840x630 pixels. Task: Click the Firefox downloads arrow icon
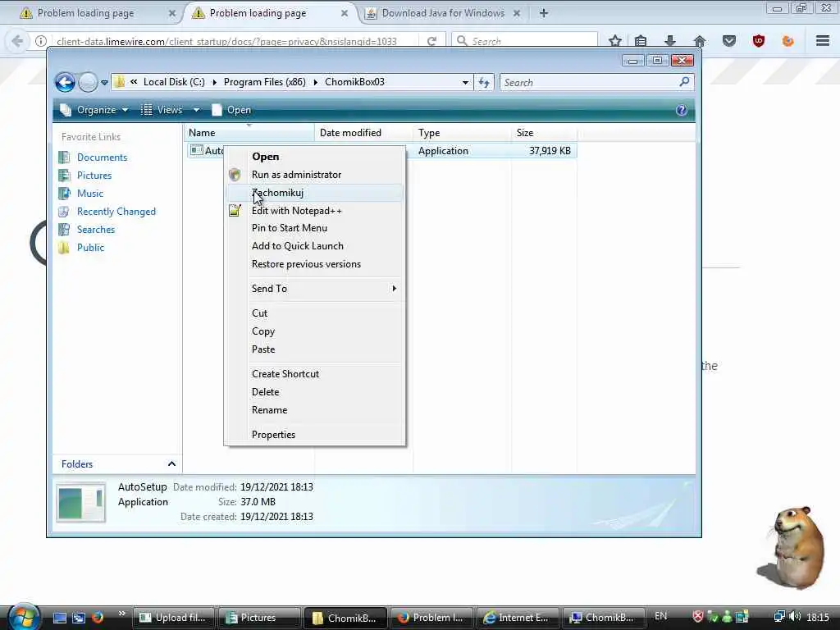pos(670,41)
